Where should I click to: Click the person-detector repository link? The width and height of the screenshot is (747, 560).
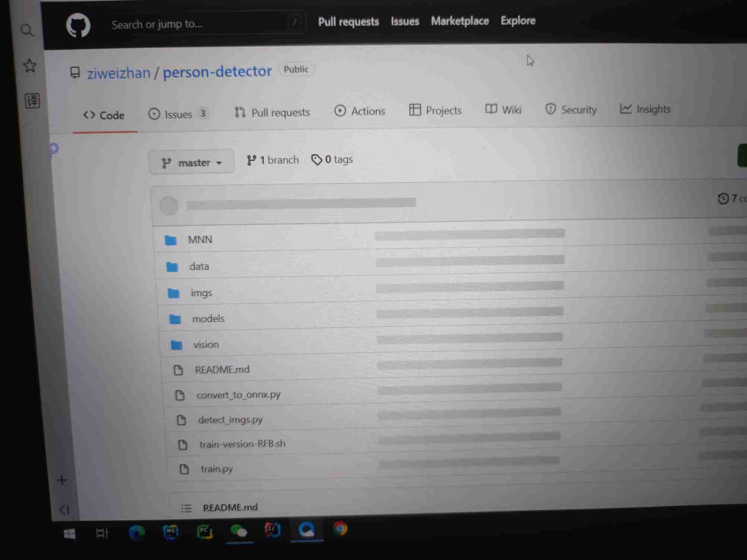pyautogui.click(x=217, y=71)
